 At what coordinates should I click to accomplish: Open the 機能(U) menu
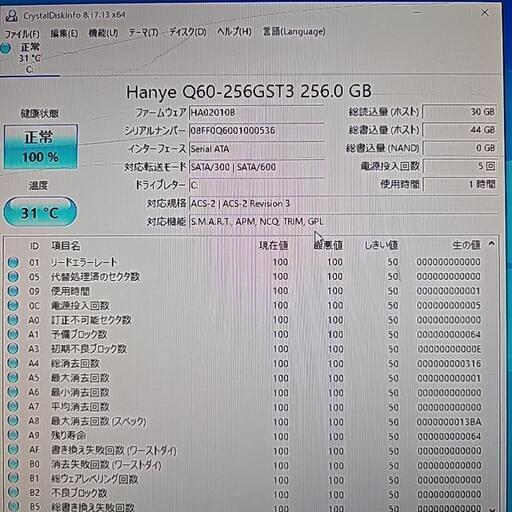103,33
